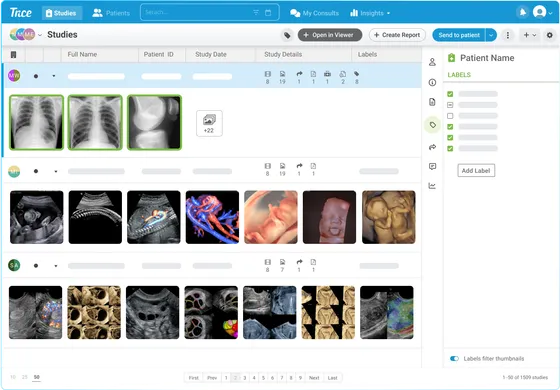Click the Labels column header
The width and height of the screenshot is (560, 390).
click(367, 54)
